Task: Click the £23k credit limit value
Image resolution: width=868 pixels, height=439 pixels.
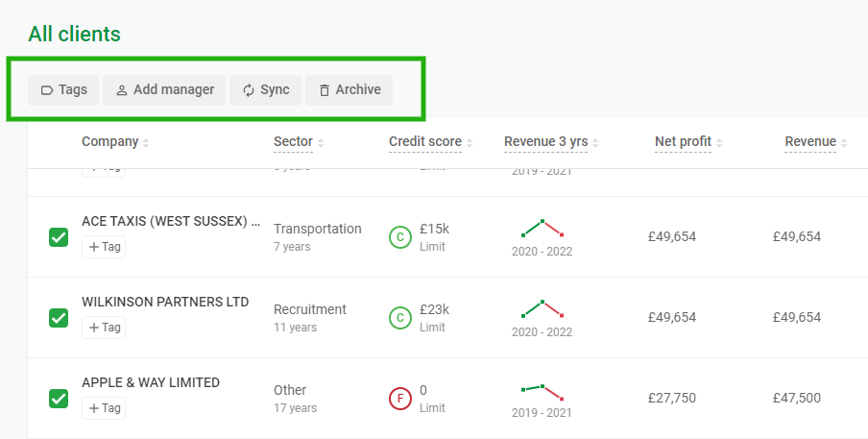Action: (435, 309)
